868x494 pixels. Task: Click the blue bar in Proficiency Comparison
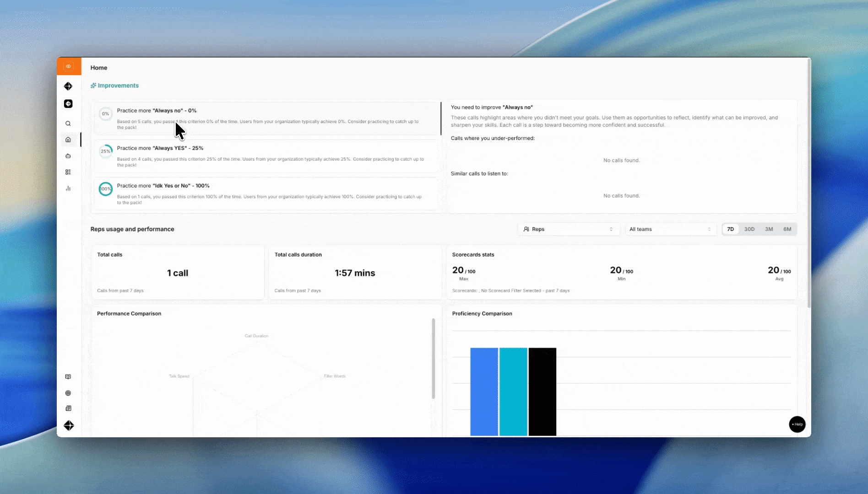coord(484,392)
